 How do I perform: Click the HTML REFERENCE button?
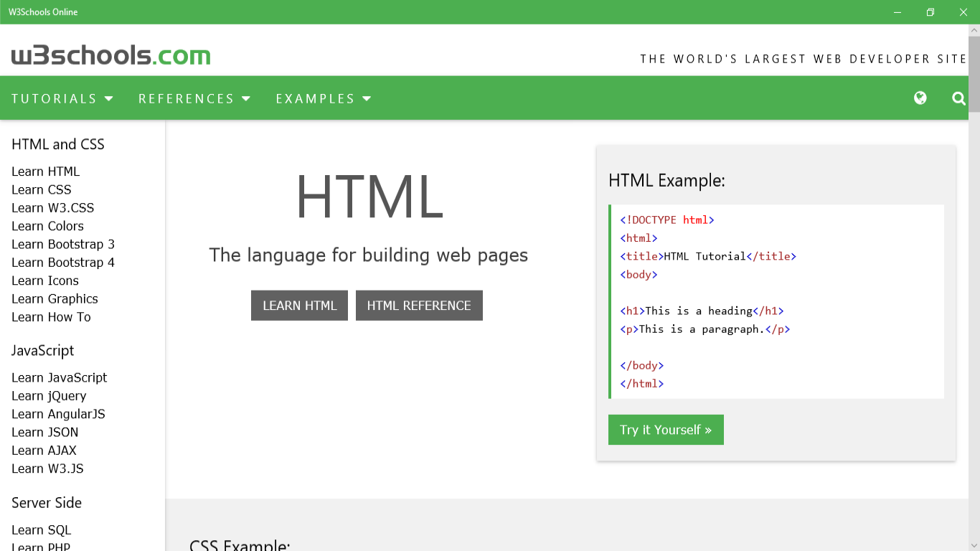point(419,305)
